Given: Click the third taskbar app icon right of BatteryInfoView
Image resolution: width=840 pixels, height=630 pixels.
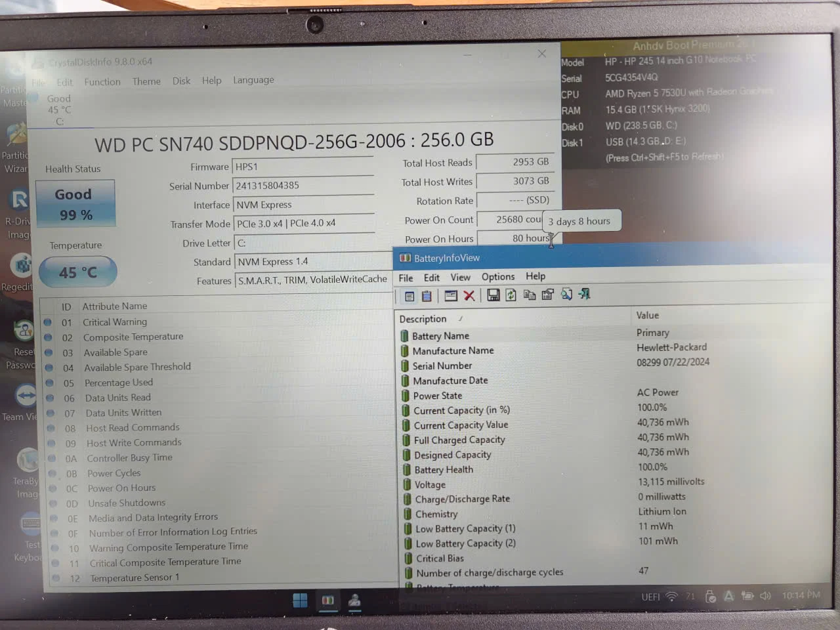Looking at the screenshot, I should pyautogui.click(x=354, y=600).
